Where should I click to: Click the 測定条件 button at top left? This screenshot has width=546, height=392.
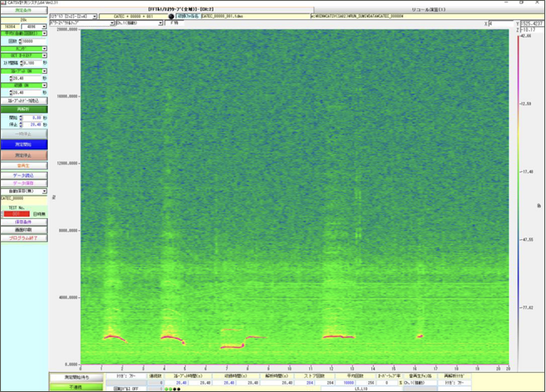pos(23,10)
